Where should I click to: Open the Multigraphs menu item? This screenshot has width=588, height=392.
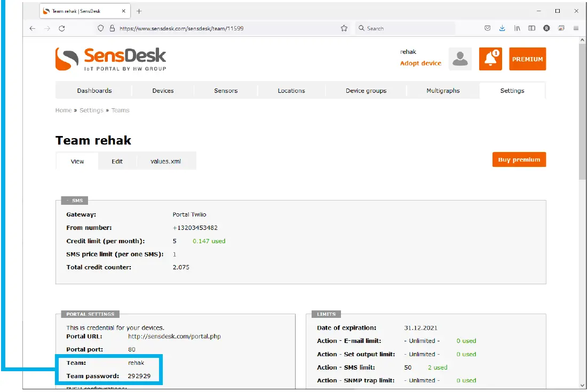tap(443, 91)
